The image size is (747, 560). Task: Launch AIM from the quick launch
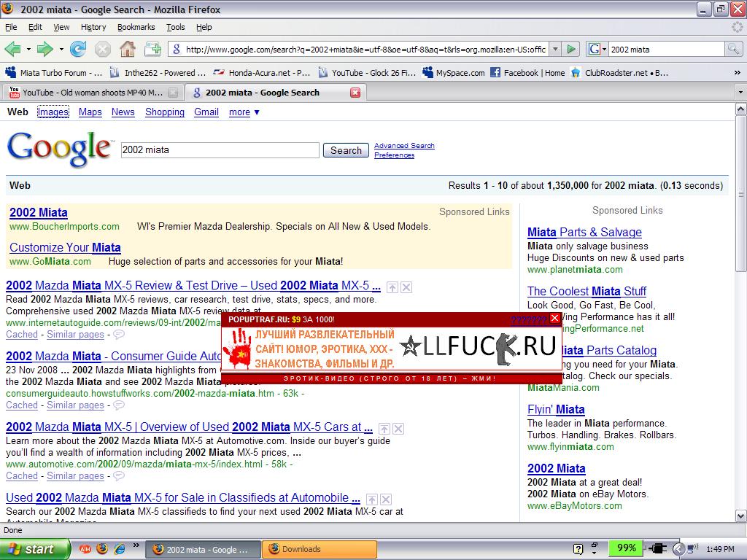(x=85, y=549)
